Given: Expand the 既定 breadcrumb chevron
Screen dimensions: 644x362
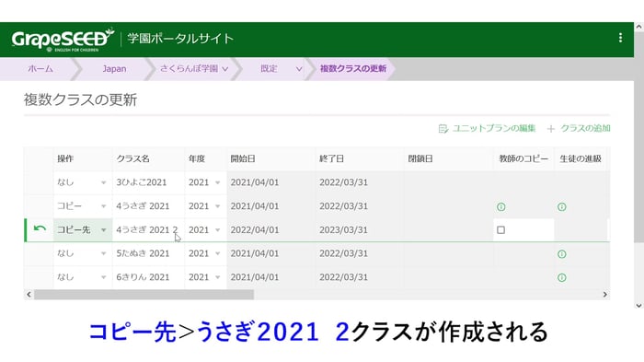Looking at the screenshot, I should click(x=299, y=69).
